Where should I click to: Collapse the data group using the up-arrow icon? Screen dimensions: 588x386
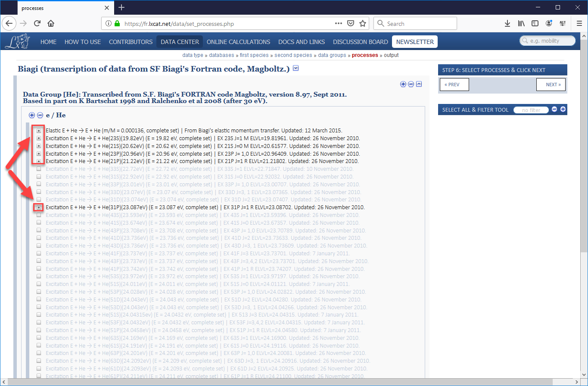coord(419,84)
